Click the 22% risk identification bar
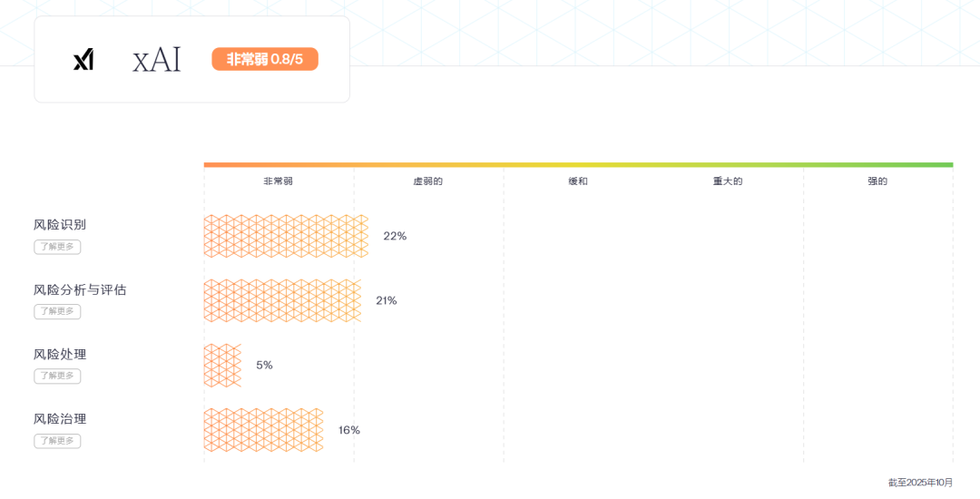Screen dimensions: 980x499 tap(286, 236)
